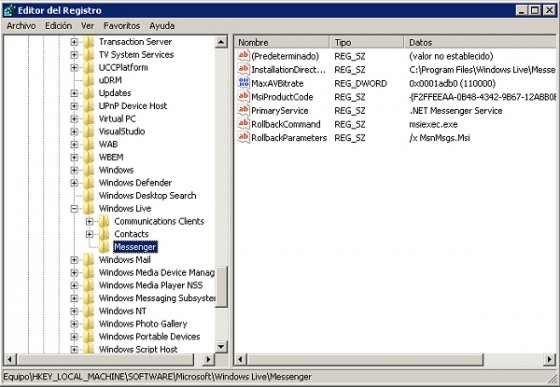This screenshot has width=560, height=387.
Task: Open the Favoritos menu
Action: point(122,26)
